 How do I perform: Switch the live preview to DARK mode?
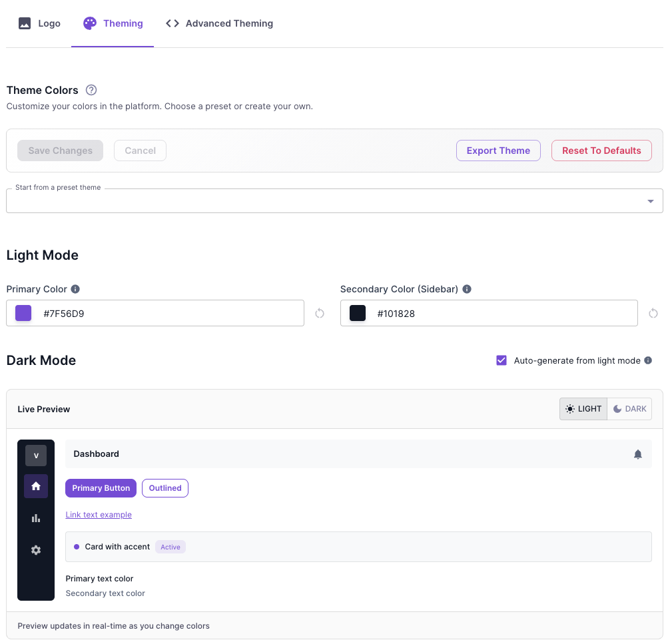point(629,408)
